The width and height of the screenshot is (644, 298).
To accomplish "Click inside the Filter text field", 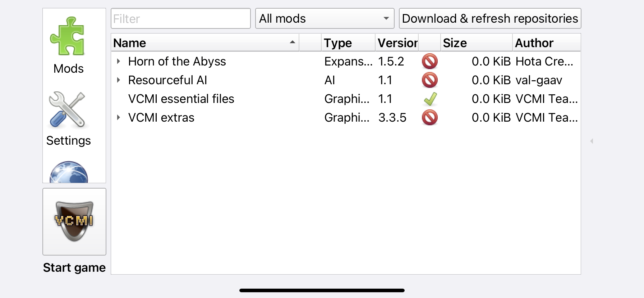I will 180,18.
